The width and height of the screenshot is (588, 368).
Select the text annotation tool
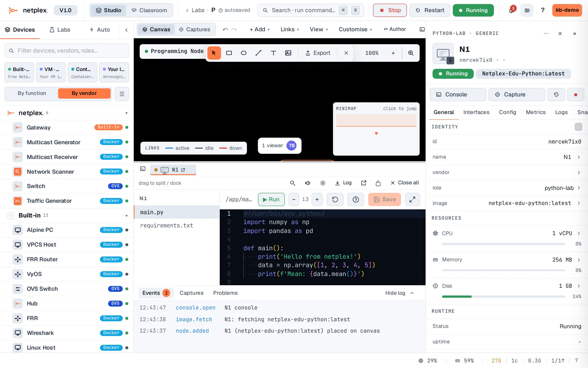point(273,53)
